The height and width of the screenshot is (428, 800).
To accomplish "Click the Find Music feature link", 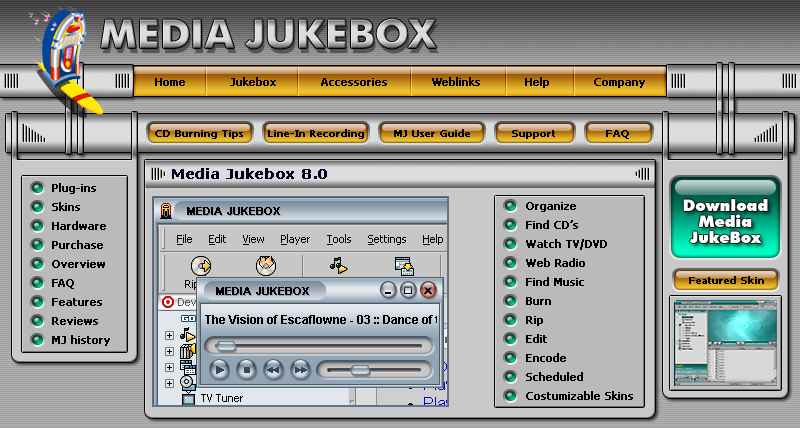I will 555,282.
